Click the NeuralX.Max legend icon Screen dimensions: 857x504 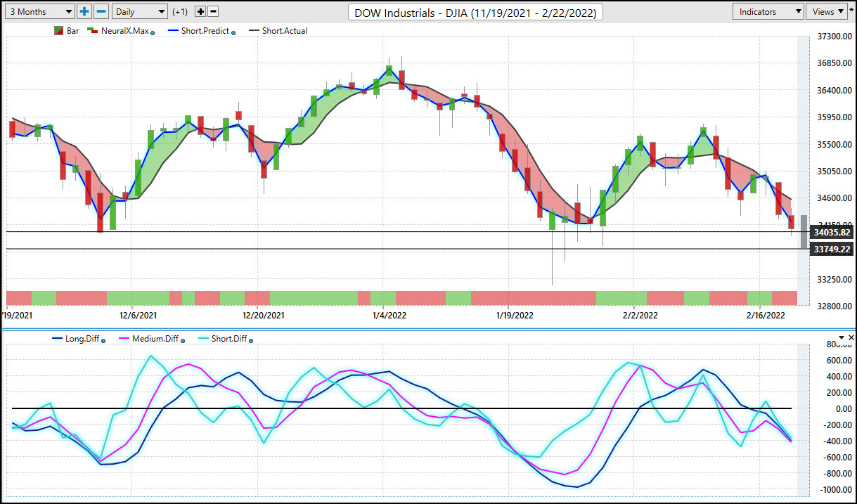pos(92,31)
